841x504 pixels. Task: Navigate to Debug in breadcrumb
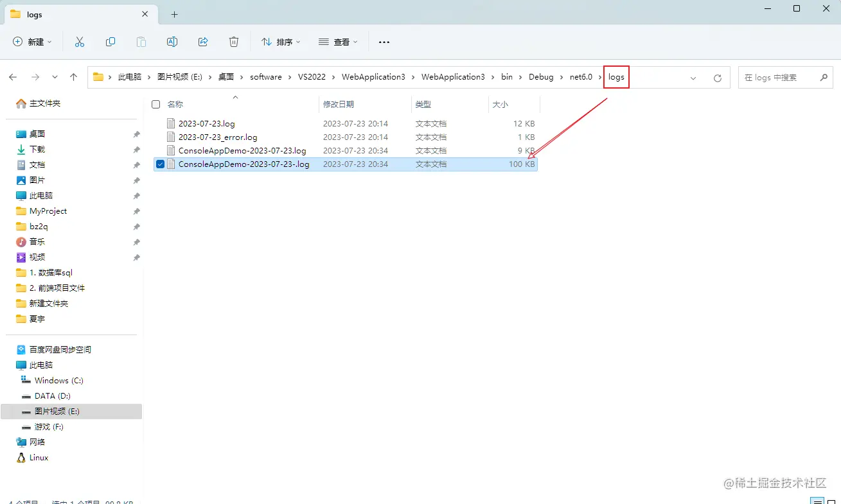541,77
